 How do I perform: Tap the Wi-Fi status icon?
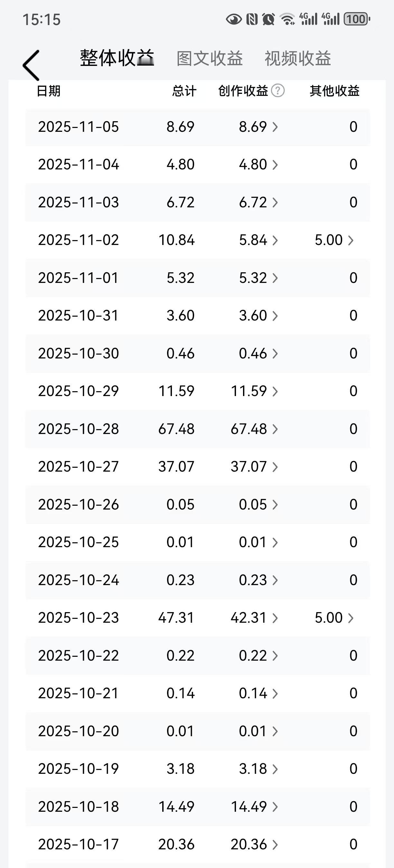(x=288, y=19)
